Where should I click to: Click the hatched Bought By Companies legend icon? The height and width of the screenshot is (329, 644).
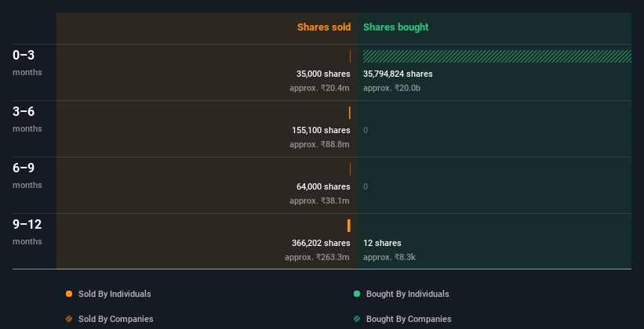[x=357, y=319]
